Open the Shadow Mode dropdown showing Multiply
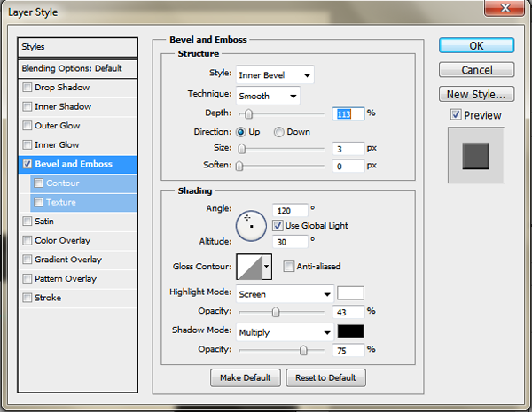The image size is (532, 412). (x=285, y=332)
